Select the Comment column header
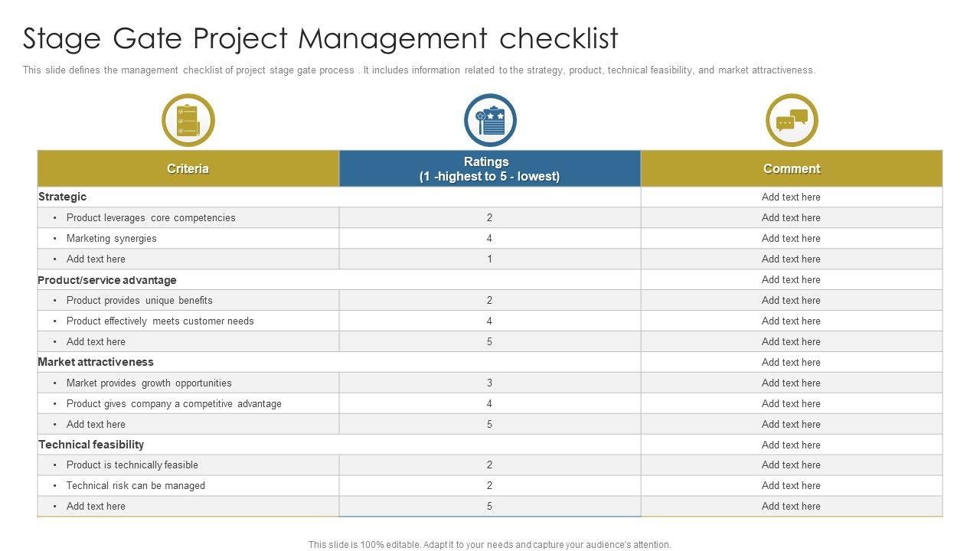The width and height of the screenshot is (980, 551). click(x=792, y=168)
